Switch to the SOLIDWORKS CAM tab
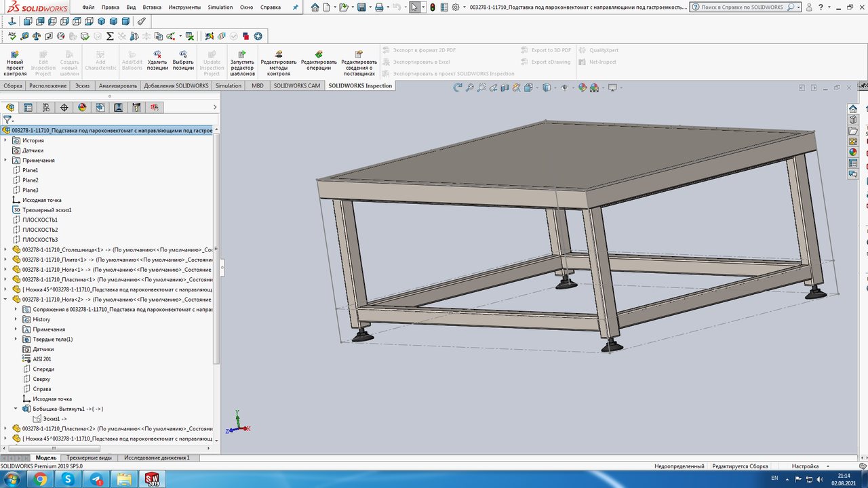This screenshot has height=488, width=868. (x=296, y=86)
